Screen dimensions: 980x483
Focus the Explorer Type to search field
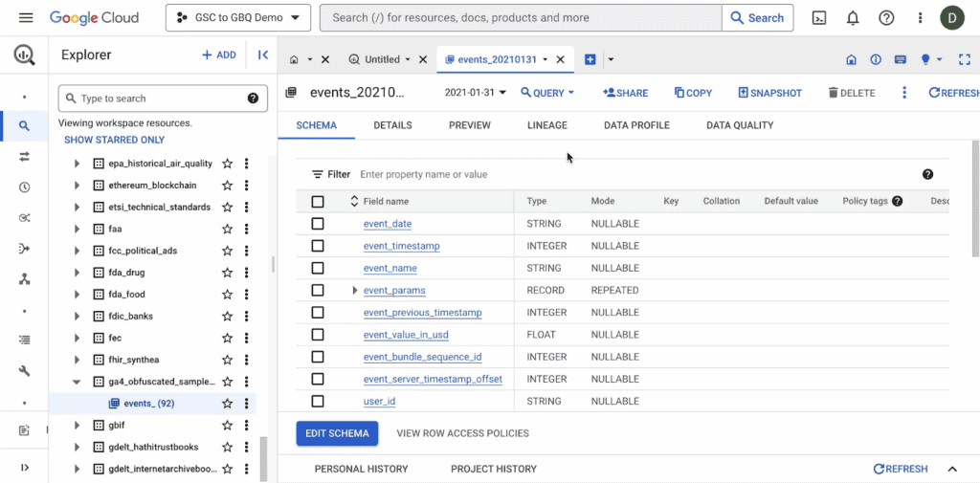163,99
